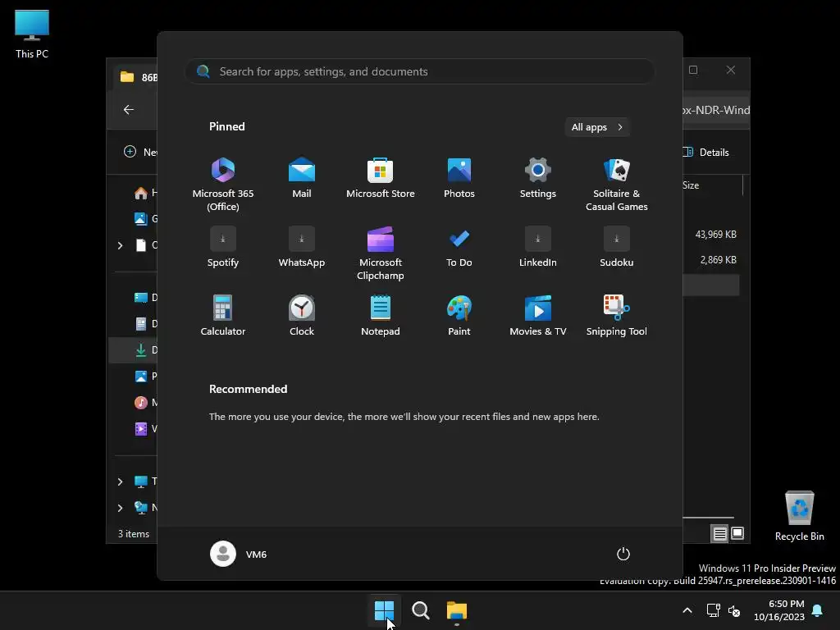The width and height of the screenshot is (840, 630).
Task: Open the network status tray icon
Action: click(713, 610)
